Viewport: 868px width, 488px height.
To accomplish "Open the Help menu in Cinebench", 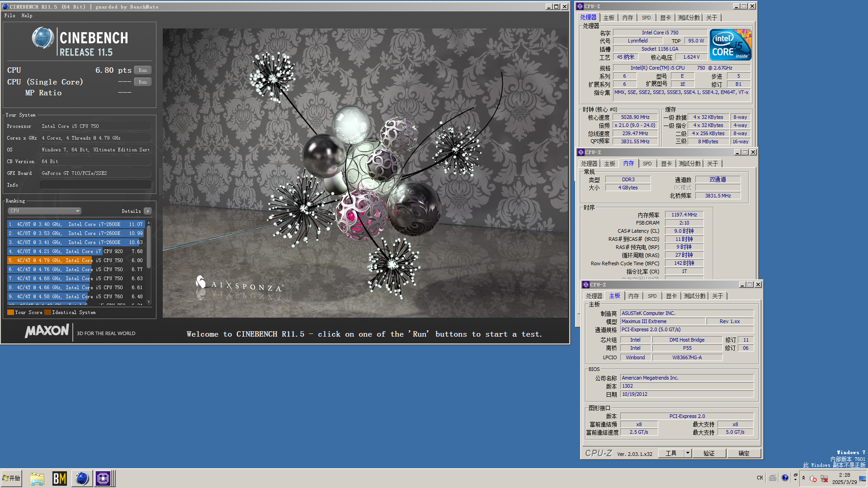I will coord(27,15).
